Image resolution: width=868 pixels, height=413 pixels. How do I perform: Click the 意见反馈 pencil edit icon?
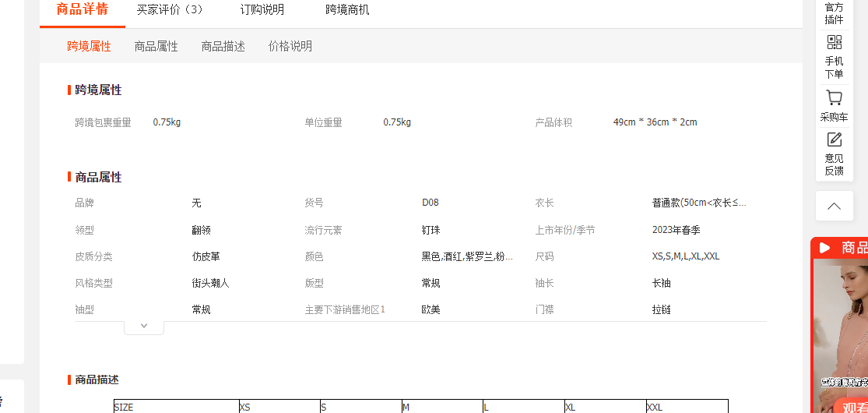(834, 139)
